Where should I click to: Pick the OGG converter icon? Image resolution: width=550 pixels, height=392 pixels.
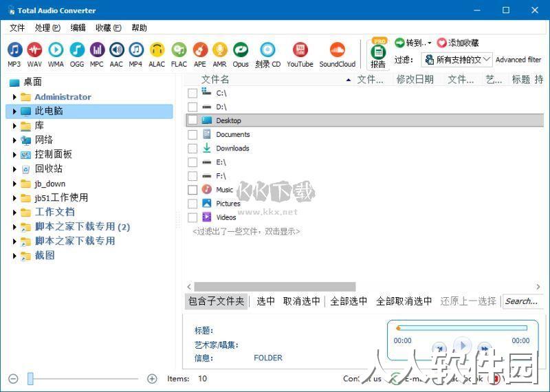click(77, 54)
